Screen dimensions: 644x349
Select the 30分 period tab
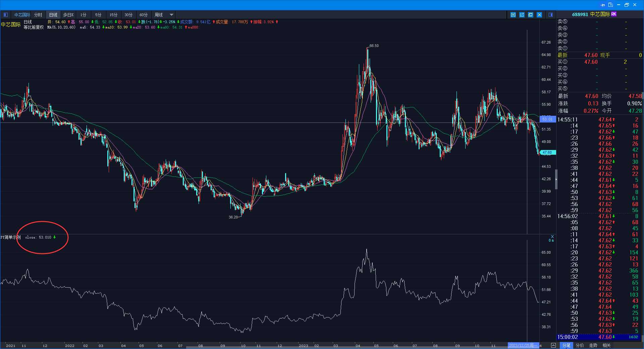pyautogui.click(x=128, y=15)
